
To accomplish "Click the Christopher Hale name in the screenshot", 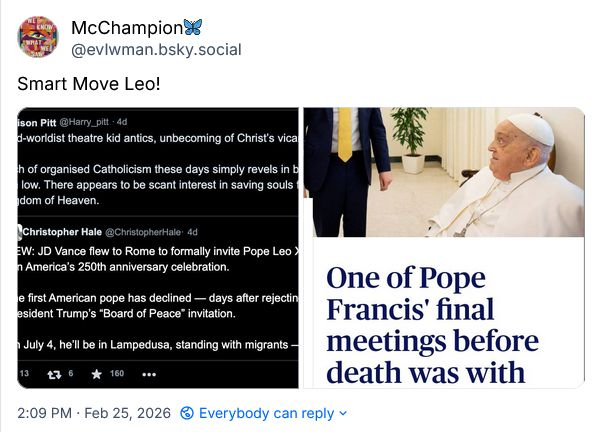I will coord(60,232).
